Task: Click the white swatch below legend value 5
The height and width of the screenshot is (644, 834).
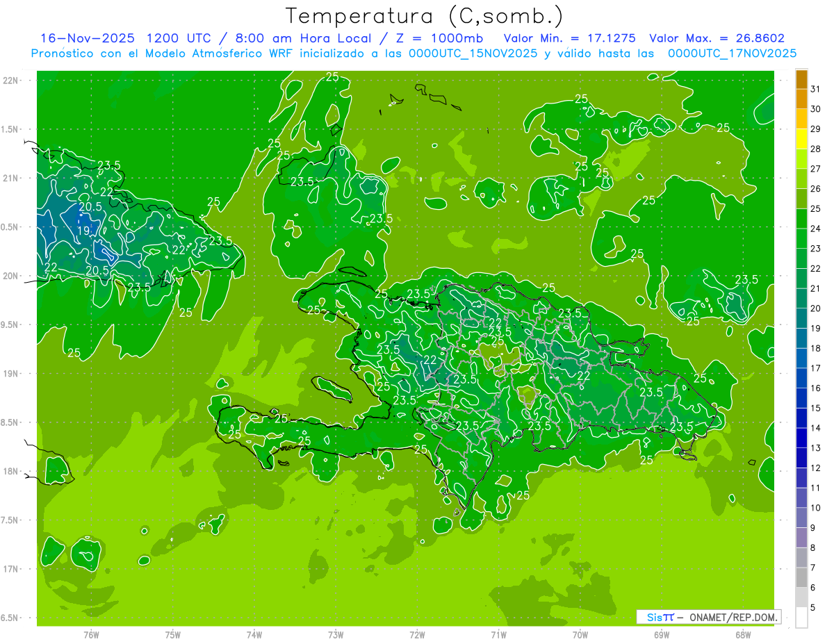Action: coord(801,618)
